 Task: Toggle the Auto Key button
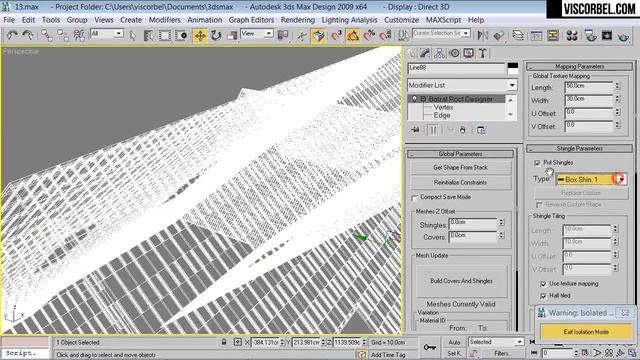454,342
